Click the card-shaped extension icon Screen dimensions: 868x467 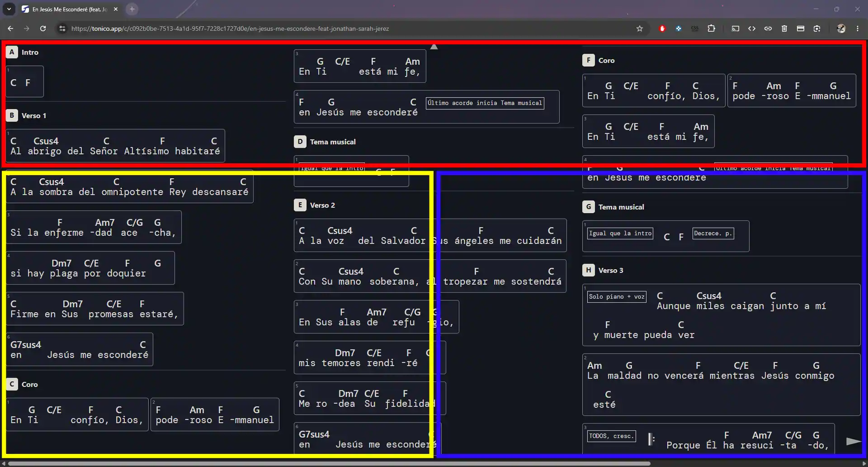pyautogui.click(x=801, y=29)
